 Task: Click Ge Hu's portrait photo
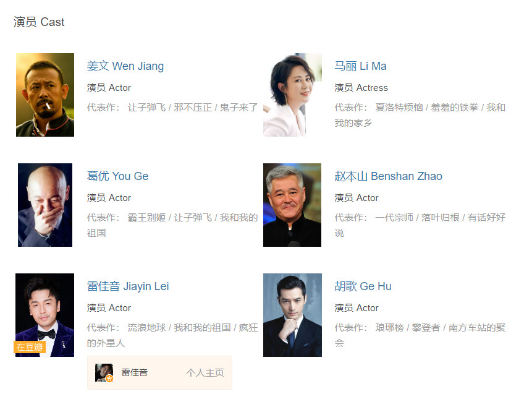click(x=292, y=315)
